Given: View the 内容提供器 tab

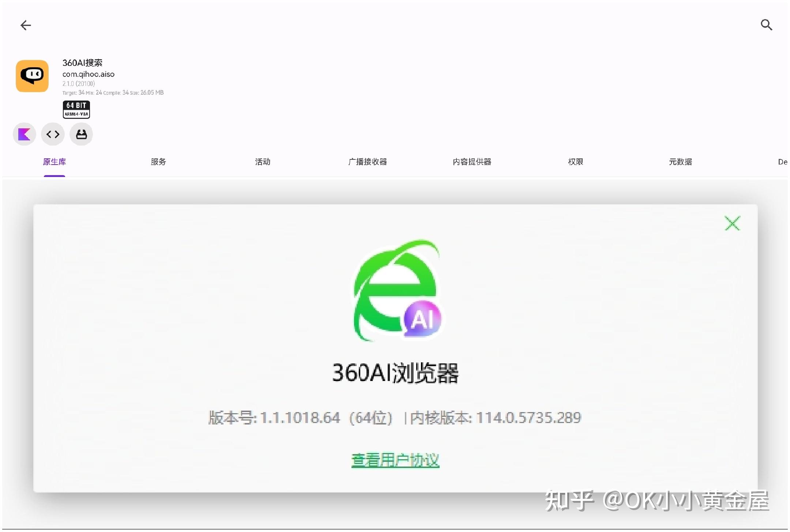Looking at the screenshot, I should 471,162.
